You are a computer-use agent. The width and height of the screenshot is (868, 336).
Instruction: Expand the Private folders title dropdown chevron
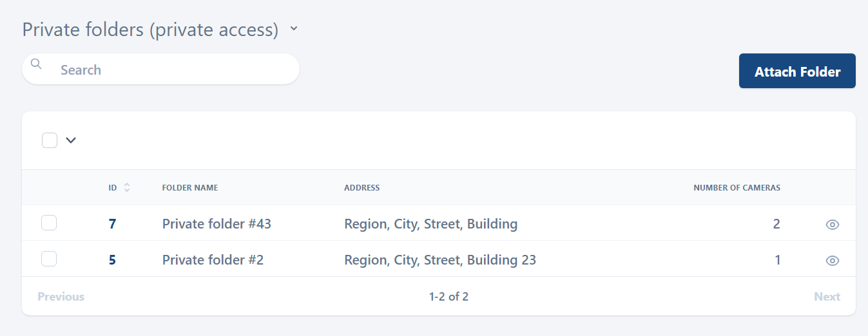[x=294, y=29]
